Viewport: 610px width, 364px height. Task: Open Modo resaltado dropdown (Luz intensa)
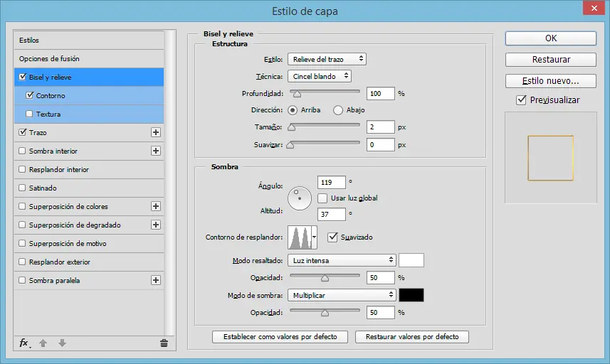(x=342, y=260)
